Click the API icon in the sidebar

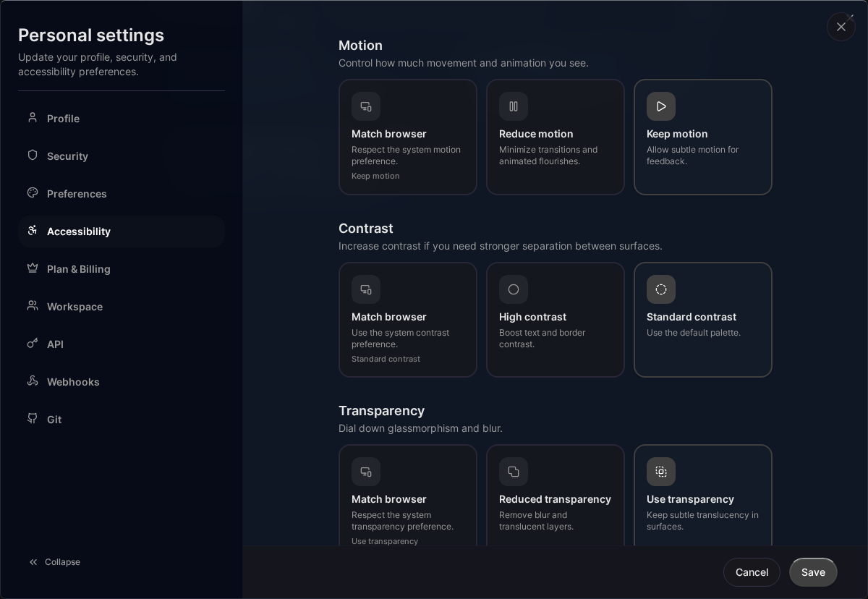[33, 344]
